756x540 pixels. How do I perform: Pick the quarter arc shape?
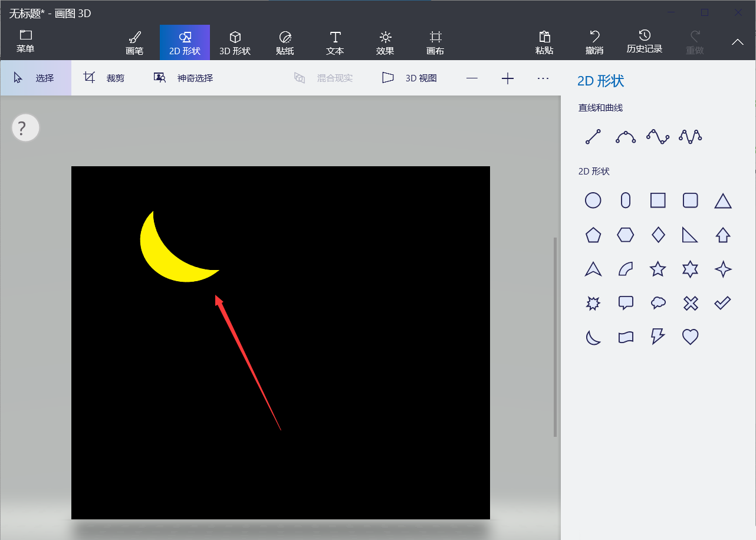coord(626,269)
